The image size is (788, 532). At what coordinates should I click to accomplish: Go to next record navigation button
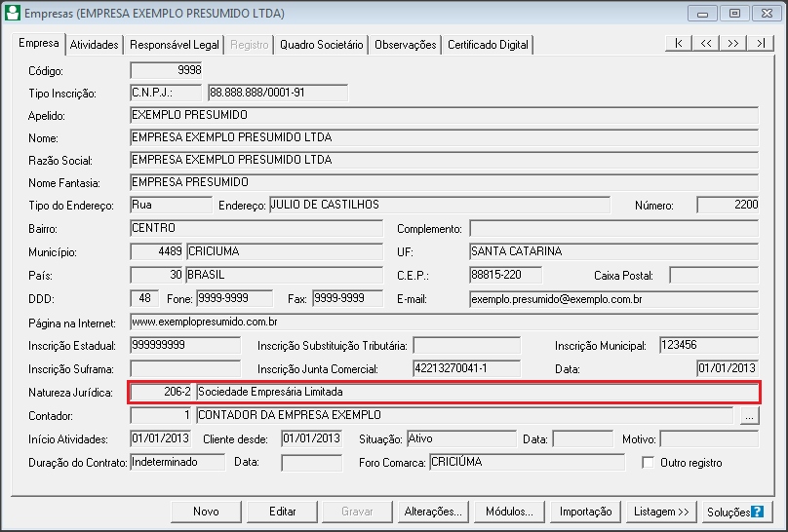(732, 44)
